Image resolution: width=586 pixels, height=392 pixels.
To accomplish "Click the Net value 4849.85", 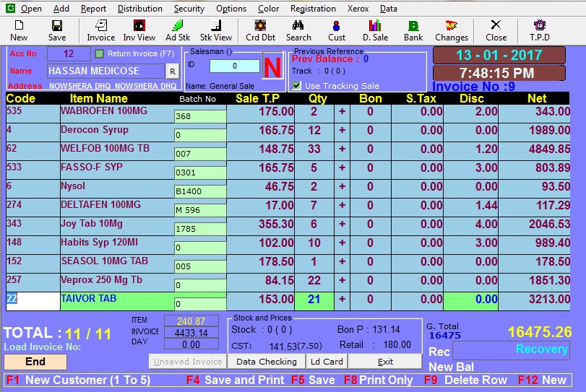I will (x=549, y=149).
